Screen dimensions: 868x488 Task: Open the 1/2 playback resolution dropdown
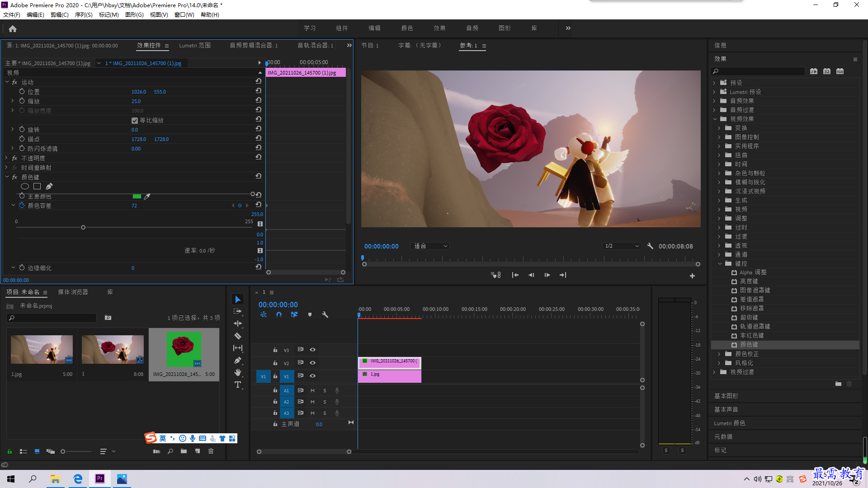(622, 246)
